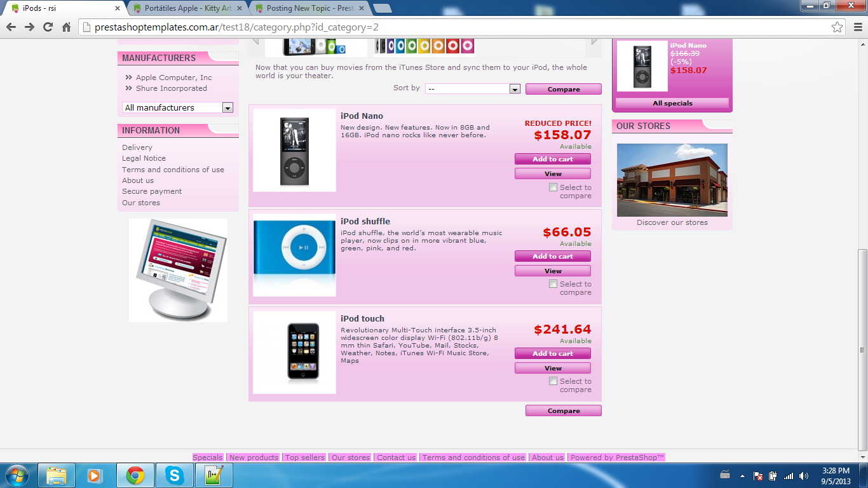
Task: Open About us in Information block
Action: click(x=138, y=180)
